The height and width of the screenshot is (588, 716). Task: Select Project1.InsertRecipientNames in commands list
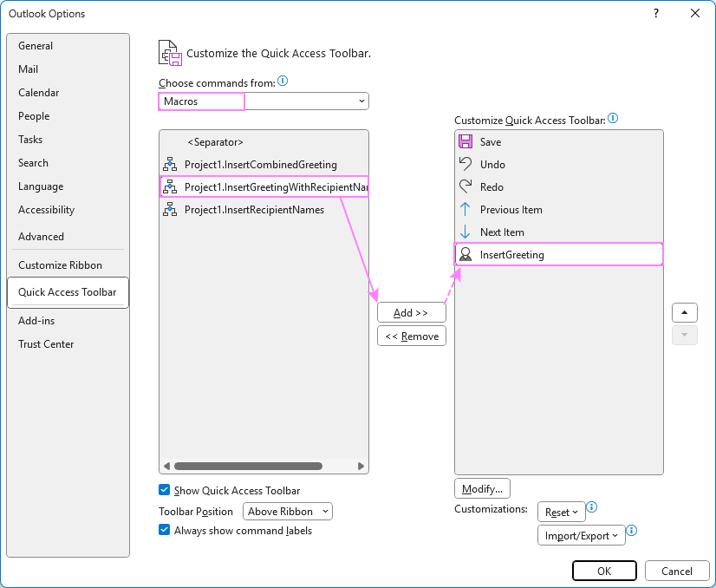(264, 209)
